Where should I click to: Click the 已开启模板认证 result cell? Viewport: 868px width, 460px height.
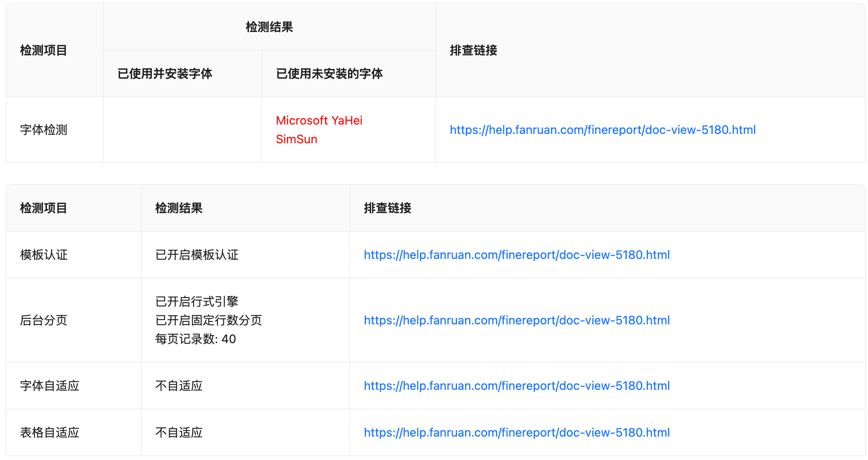(197, 255)
